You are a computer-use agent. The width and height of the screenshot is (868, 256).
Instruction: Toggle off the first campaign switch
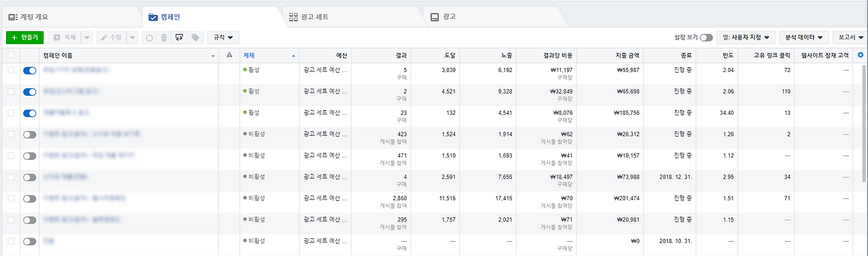29,71
